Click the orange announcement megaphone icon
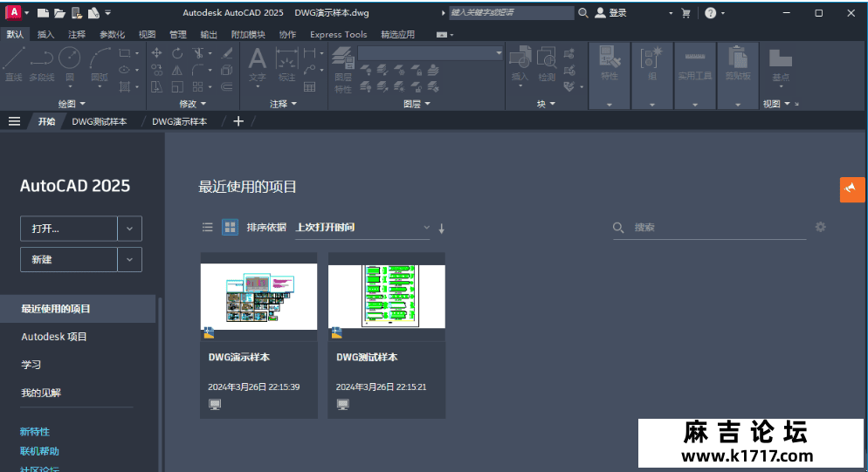The image size is (868, 472). (x=851, y=190)
